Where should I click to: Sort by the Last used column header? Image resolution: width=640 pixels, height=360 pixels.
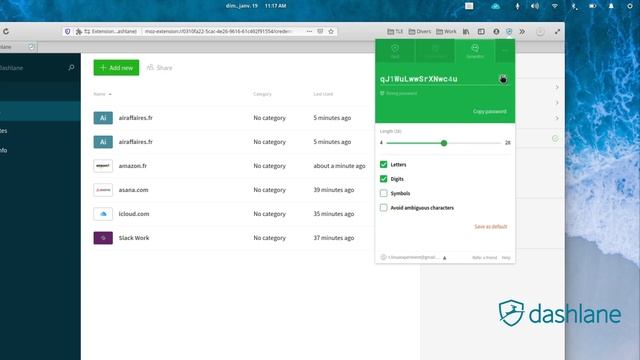(x=323, y=94)
